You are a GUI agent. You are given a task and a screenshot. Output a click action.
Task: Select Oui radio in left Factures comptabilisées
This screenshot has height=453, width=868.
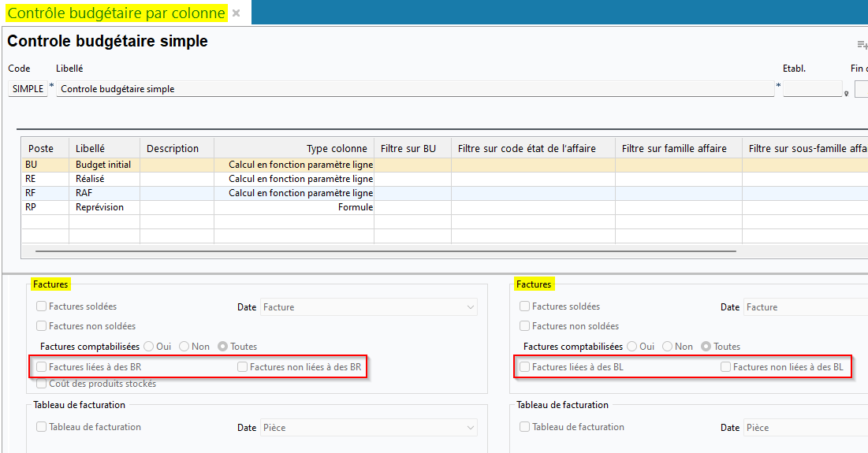point(148,347)
